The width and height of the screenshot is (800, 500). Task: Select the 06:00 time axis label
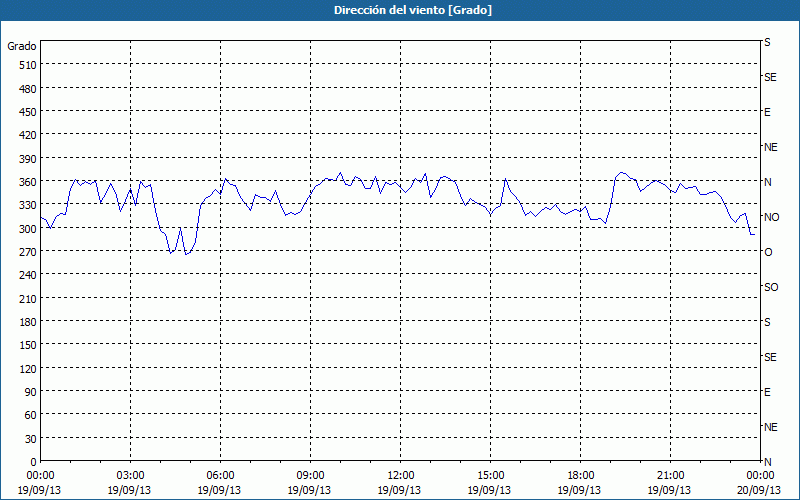pyautogui.click(x=219, y=476)
